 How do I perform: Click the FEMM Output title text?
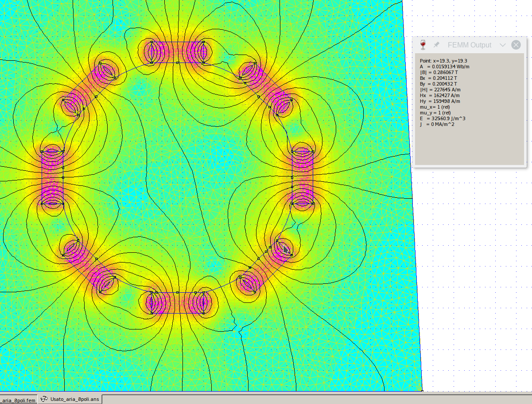point(469,45)
